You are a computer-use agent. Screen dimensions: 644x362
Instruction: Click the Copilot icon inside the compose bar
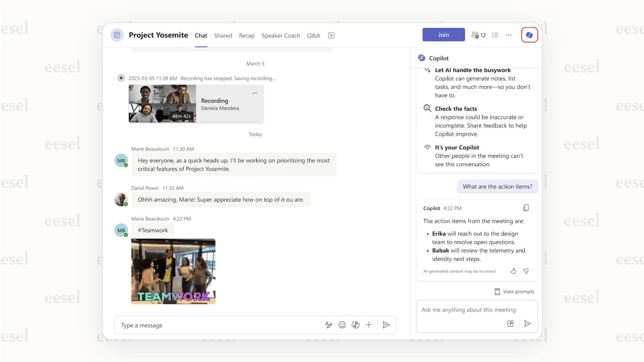pyautogui.click(x=355, y=325)
